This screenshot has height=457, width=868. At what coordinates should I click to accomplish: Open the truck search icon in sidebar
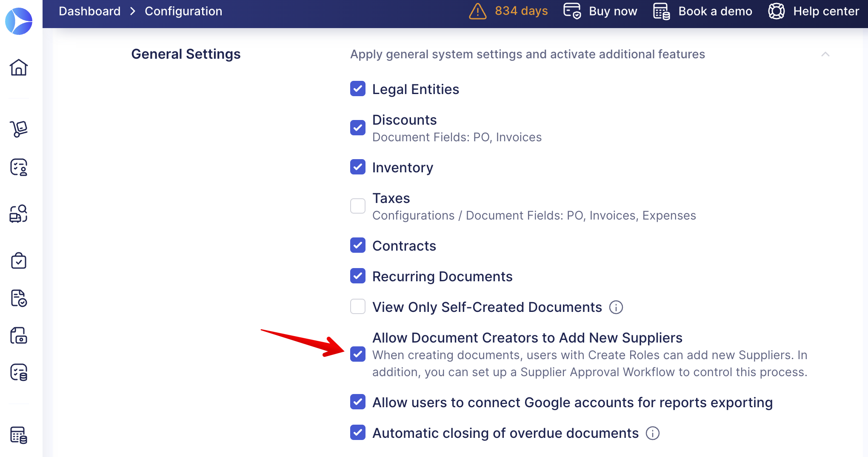pyautogui.click(x=19, y=214)
